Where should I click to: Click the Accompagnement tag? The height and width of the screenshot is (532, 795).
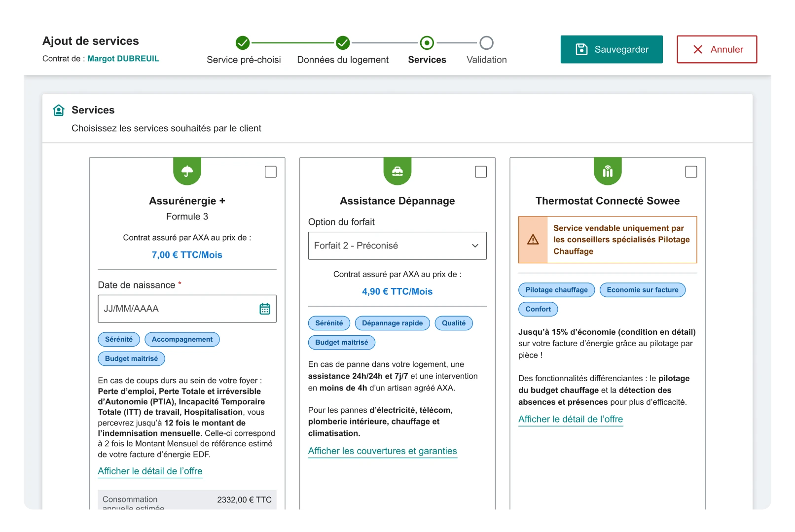[182, 339]
